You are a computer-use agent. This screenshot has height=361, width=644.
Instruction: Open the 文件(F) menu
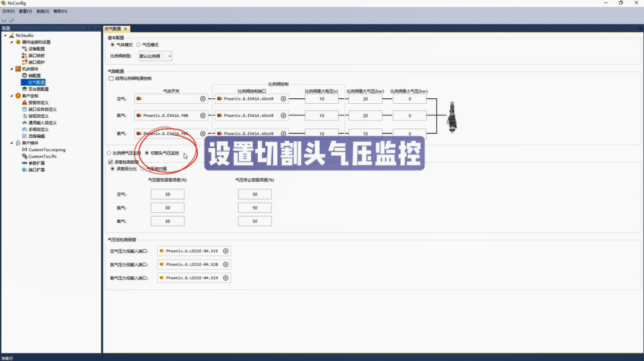8,11
